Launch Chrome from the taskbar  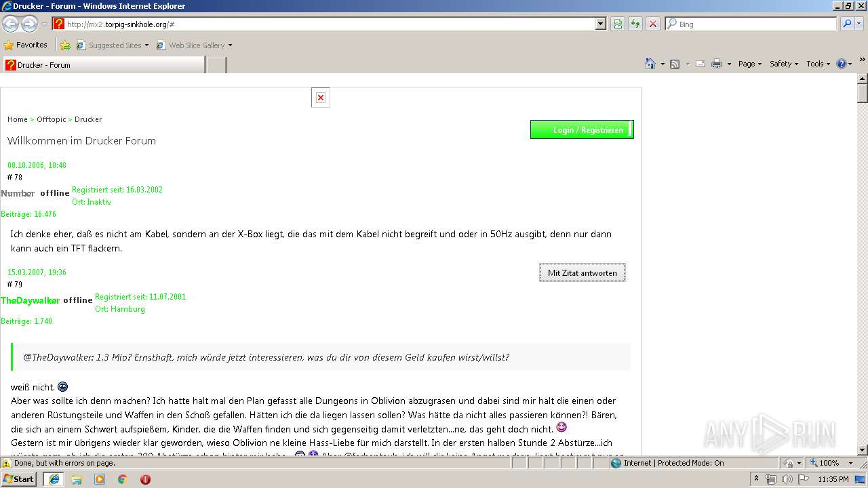(x=122, y=479)
